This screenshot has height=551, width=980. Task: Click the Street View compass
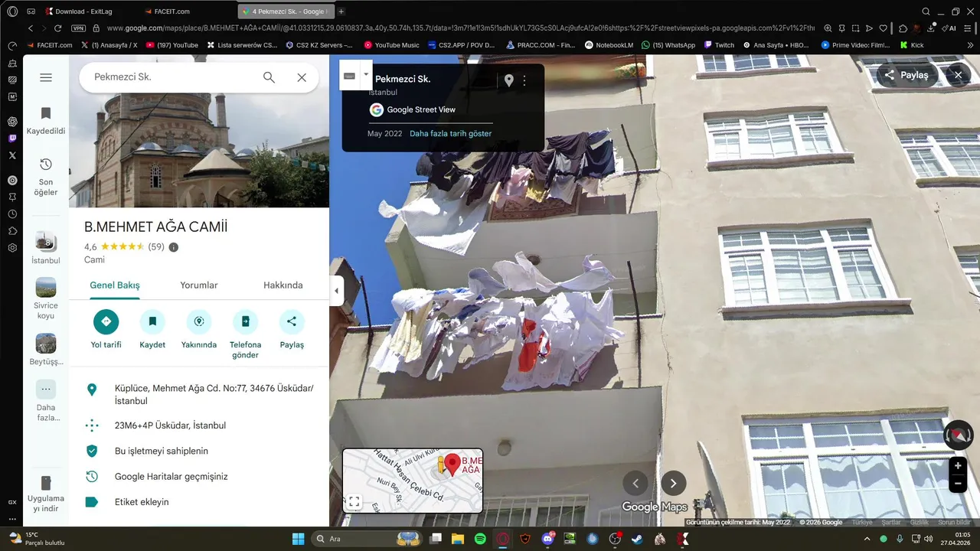(959, 435)
